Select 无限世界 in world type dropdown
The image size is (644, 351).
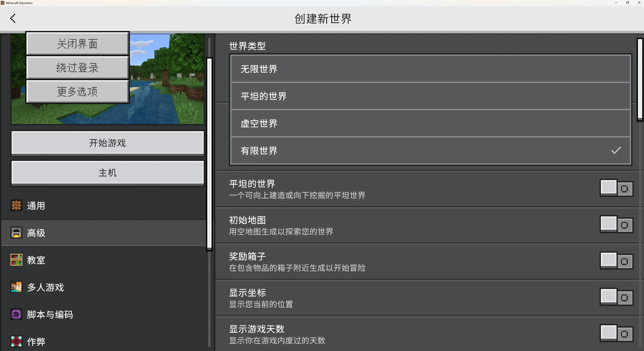[430, 69]
